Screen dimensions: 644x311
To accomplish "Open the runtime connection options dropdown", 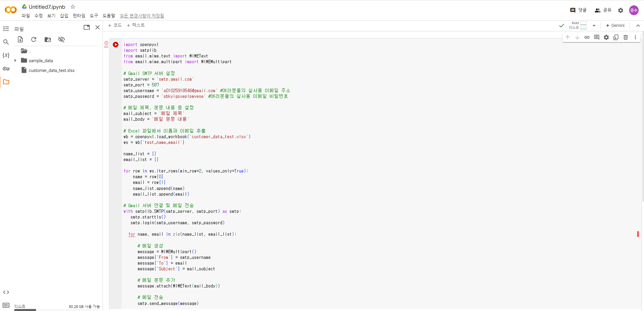I will [x=594, y=26].
